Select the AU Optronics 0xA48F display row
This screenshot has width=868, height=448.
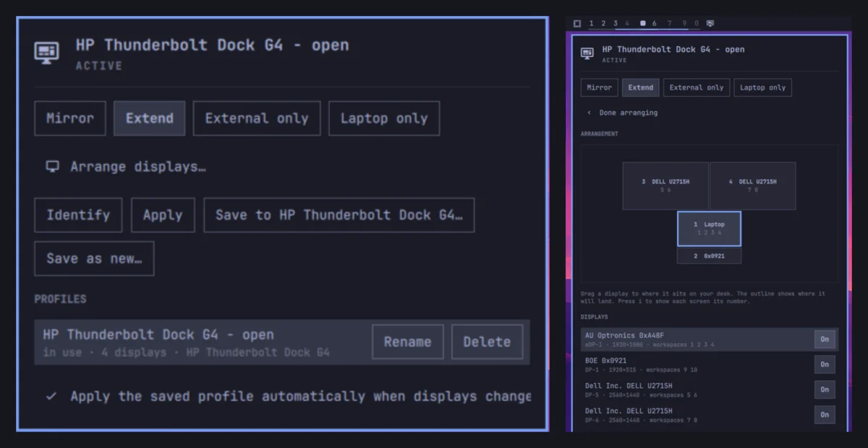click(710, 340)
